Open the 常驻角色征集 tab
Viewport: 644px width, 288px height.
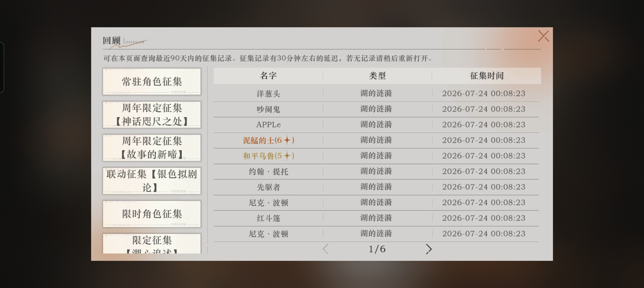[x=152, y=81]
